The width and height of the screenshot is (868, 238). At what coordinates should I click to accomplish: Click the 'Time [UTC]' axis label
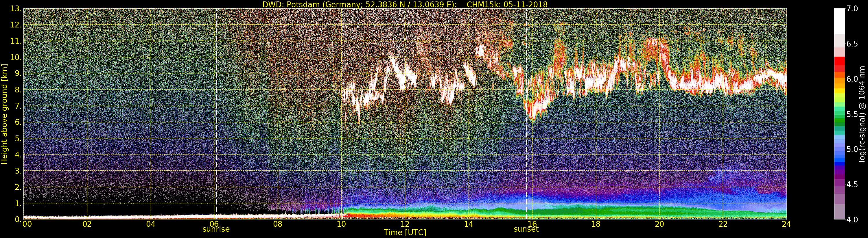point(405,233)
